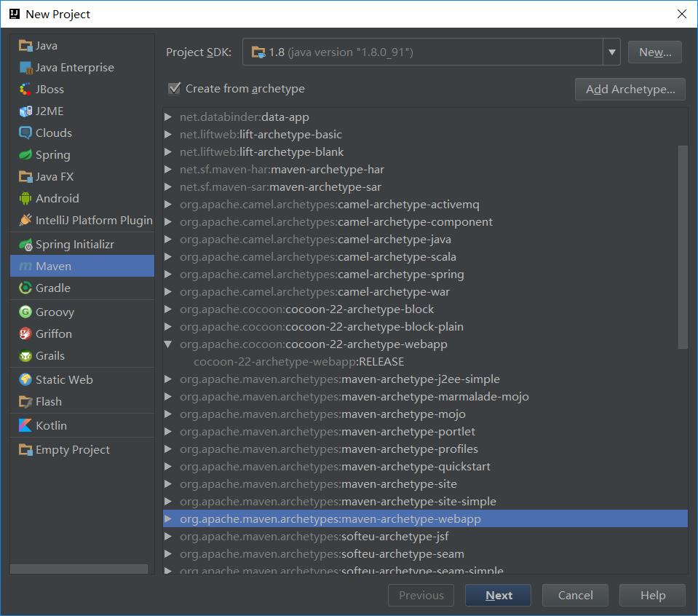Uncheck Create from archetype checkbox
Screen dimensions: 698x616
coord(174,88)
